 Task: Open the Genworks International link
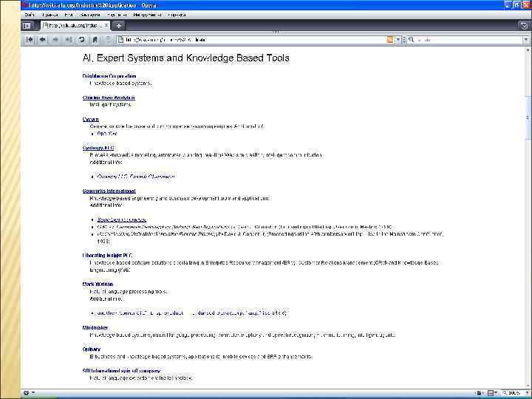pos(109,191)
